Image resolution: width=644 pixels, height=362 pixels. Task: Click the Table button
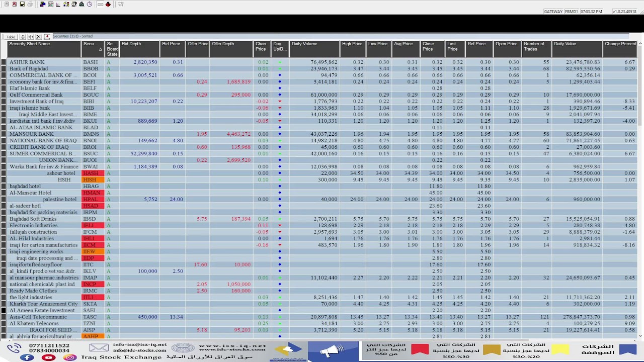pos(11,37)
